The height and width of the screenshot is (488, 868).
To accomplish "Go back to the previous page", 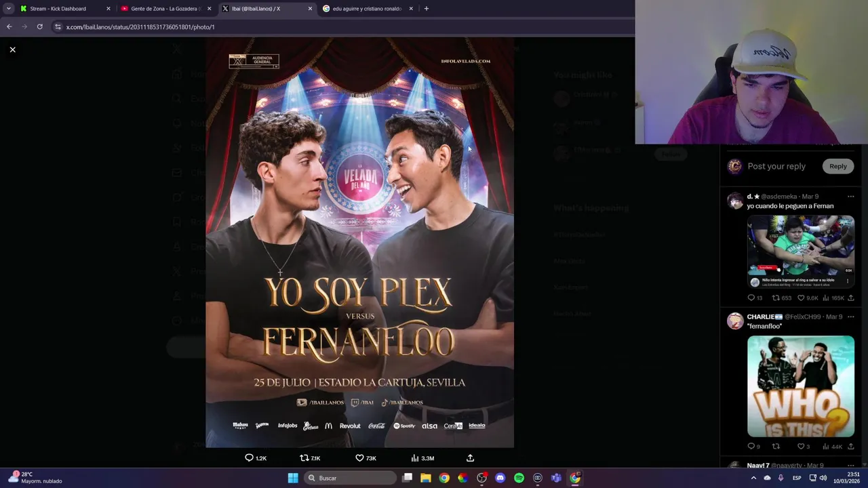I will pos(9,27).
